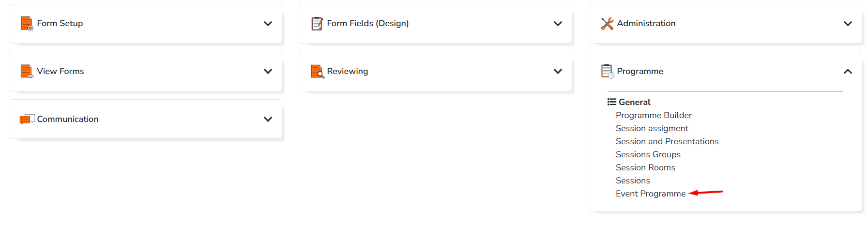Open the Session Rooms page
This screenshot has height=226, width=868.
point(645,167)
